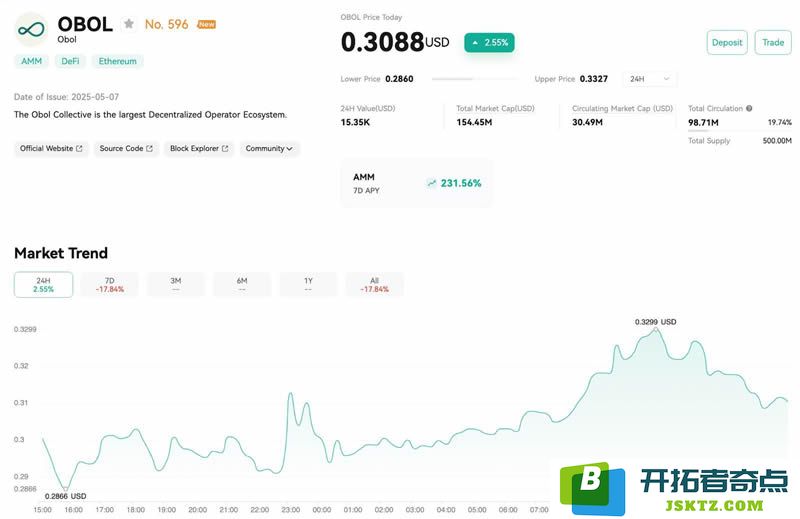The height and width of the screenshot is (519, 800).
Task: Select the 24H market trend tab
Action: pos(43,285)
